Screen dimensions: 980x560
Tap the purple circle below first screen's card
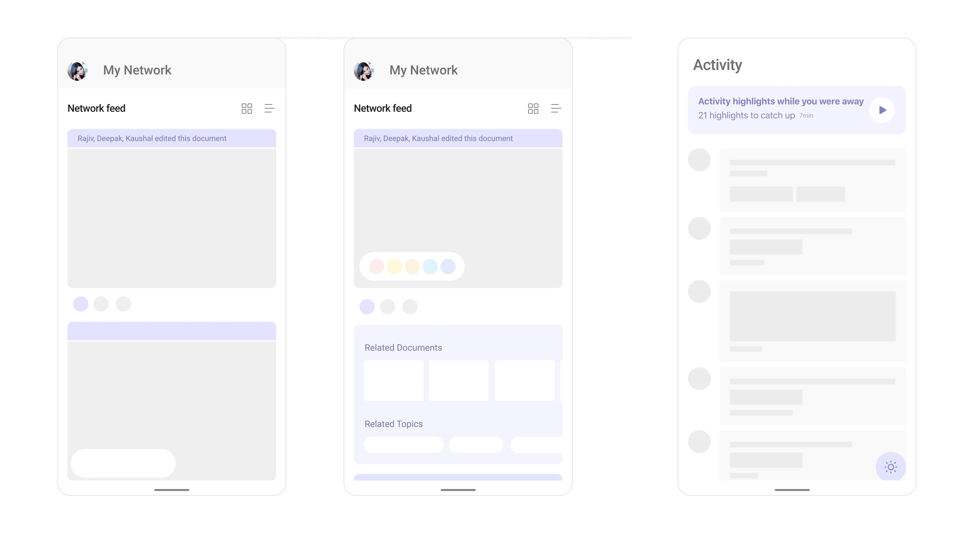(x=81, y=304)
